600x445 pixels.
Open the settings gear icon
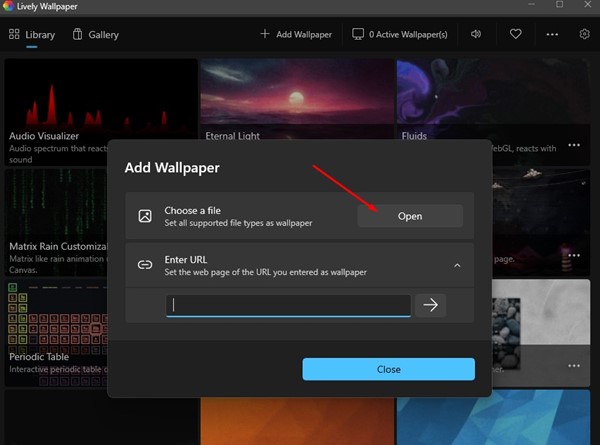pyautogui.click(x=584, y=34)
